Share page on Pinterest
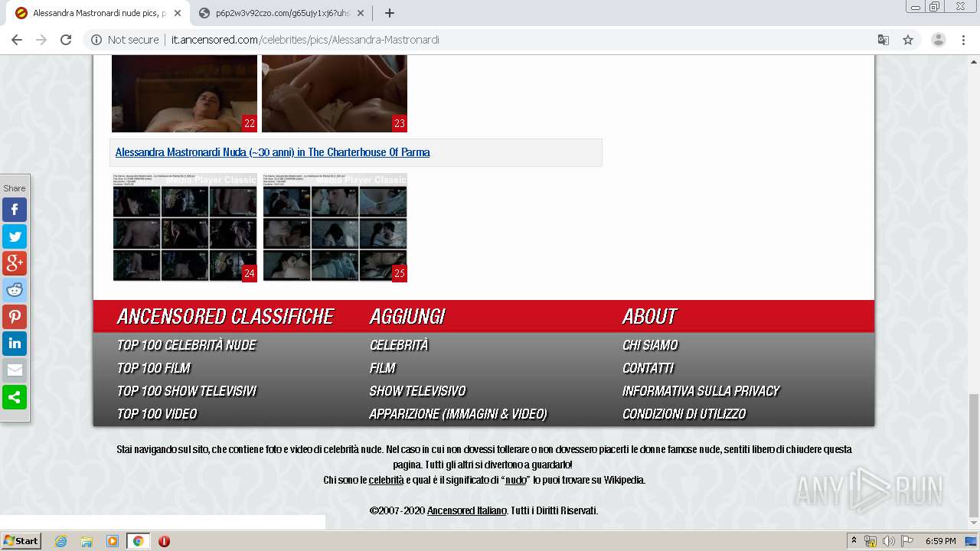The width and height of the screenshot is (980, 551). [15, 317]
